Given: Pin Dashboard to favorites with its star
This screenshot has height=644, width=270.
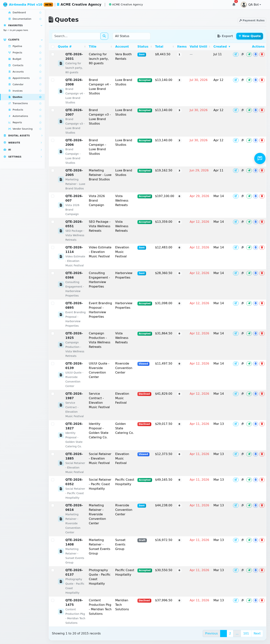Looking at the screenshot, I should [x=40, y=13].
